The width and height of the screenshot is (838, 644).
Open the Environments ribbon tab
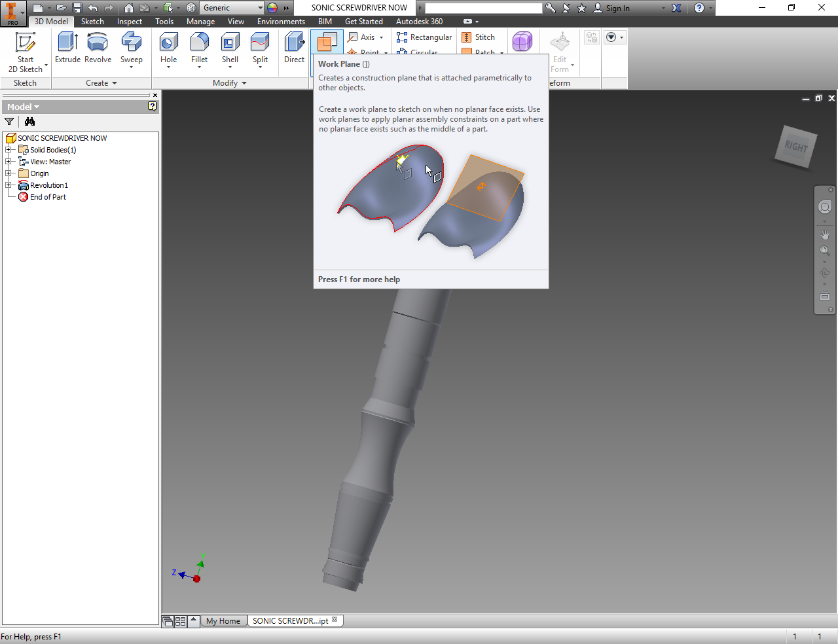click(281, 22)
